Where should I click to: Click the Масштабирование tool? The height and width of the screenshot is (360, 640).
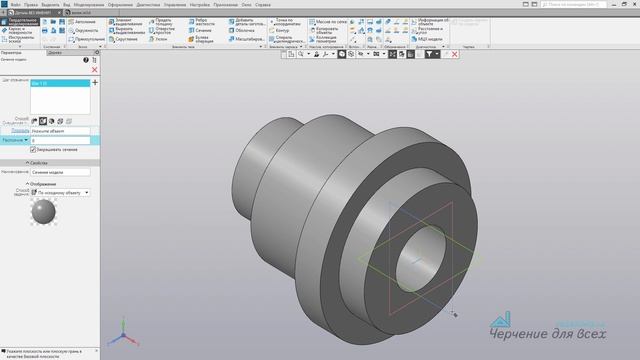point(247,39)
